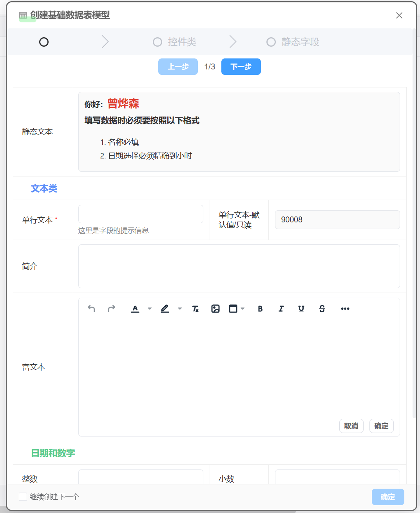
Task: Click the undo arrow in rich text toolbar
Action: point(91,309)
